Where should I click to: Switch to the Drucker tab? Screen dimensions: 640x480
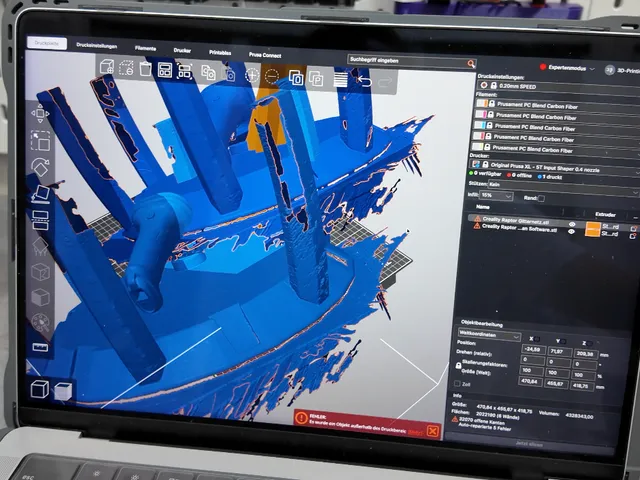182,50
